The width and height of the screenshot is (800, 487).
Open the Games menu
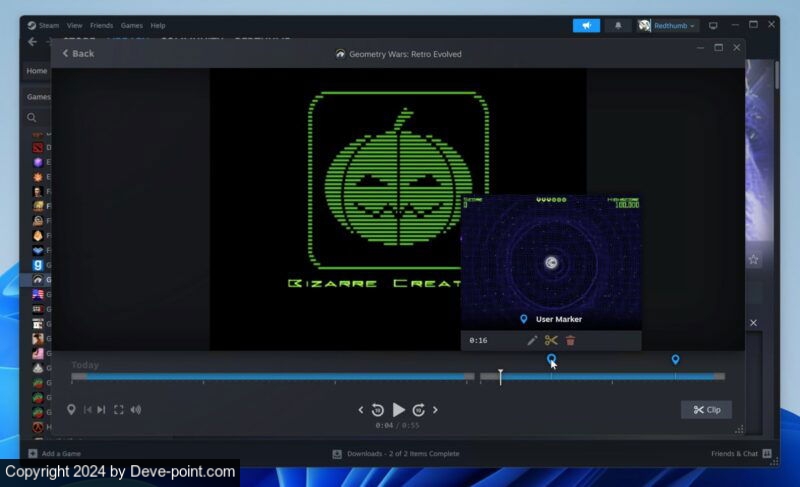131,25
